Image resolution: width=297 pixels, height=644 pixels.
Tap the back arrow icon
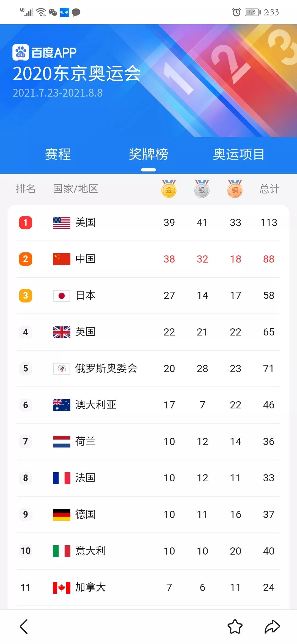[24, 627]
